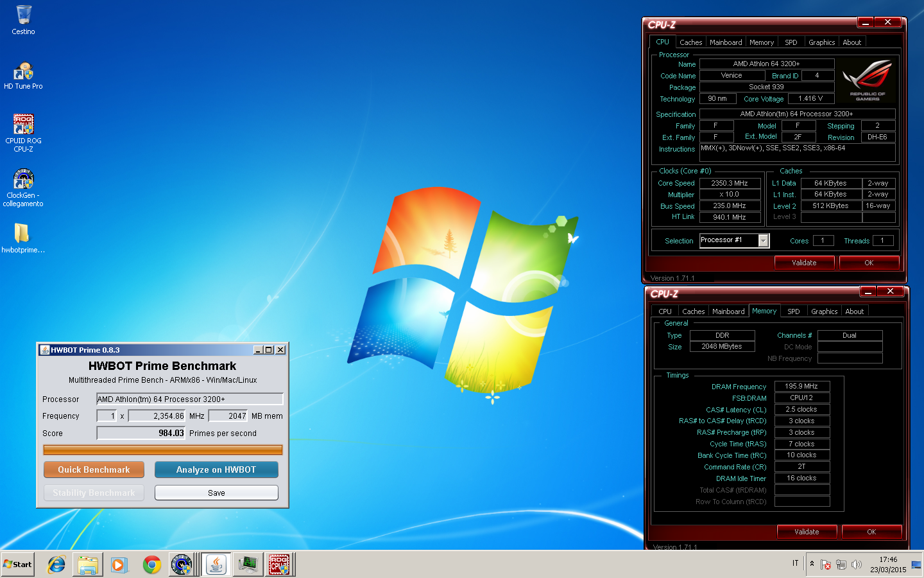924x578 pixels.
Task: Open SPD tab in lower CPU-Z window
Action: point(794,311)
